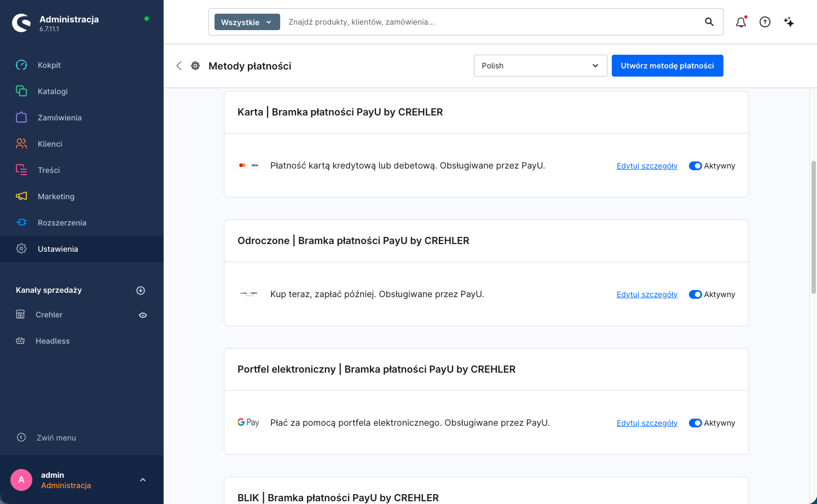Click the Ustawienia gear icon in sidebar
Viewport: 817px width, 504px height.
[21, 248]
